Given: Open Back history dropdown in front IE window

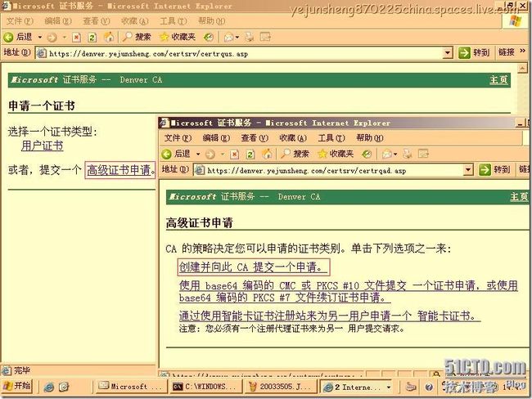Looking at the screenshot, I should tap(198, 155).
